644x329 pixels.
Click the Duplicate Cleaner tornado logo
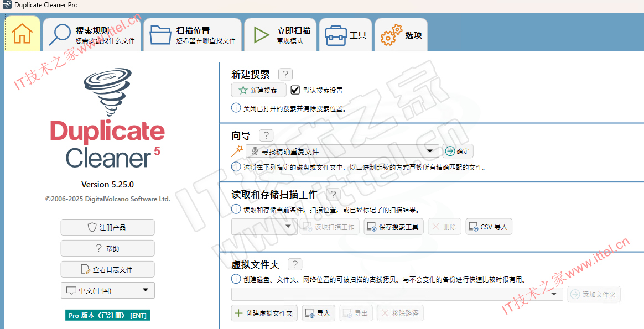(x=107, y=92)
